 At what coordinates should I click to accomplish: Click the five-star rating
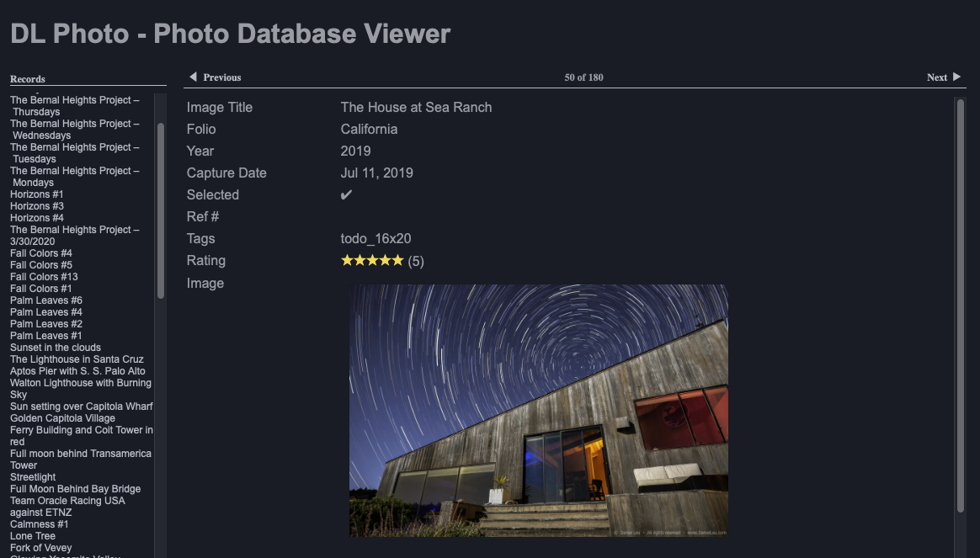click(x=372, y=261)
